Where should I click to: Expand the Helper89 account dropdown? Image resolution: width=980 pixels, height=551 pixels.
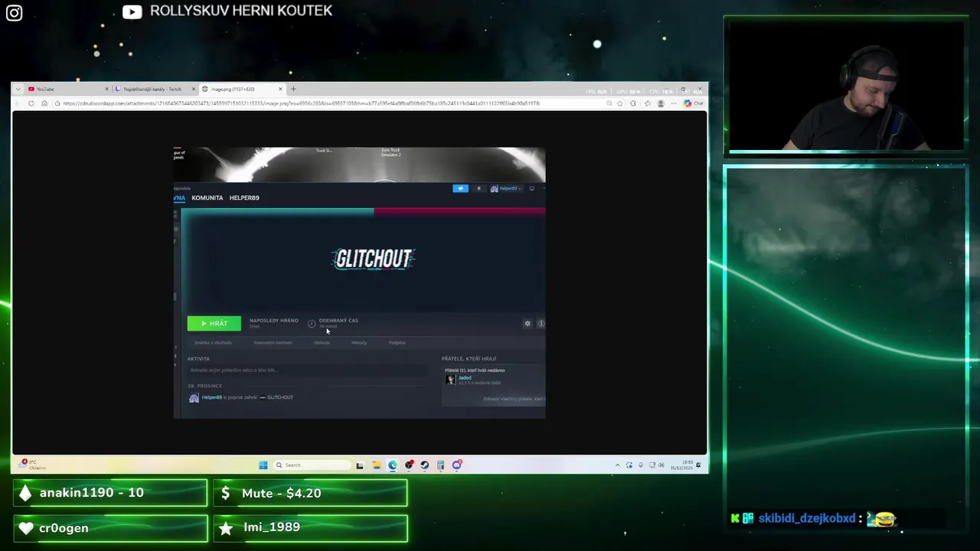click(x=506, y=188)
